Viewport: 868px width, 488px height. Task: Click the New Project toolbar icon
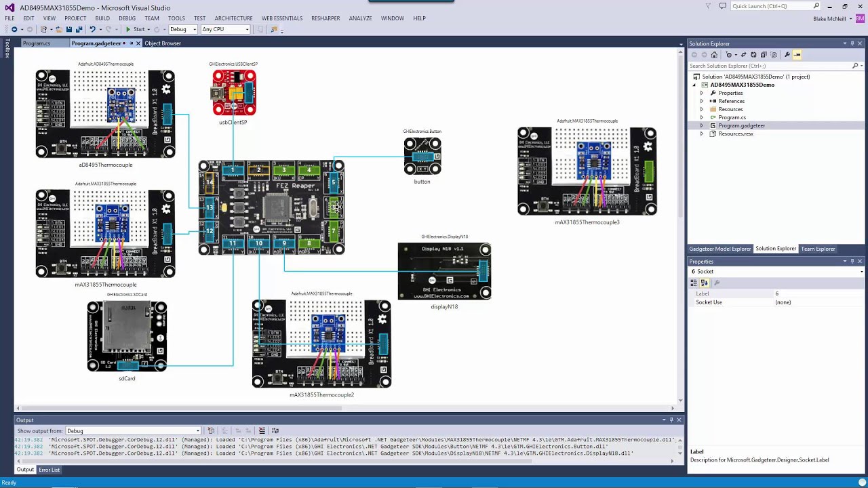tap(44, 29)
